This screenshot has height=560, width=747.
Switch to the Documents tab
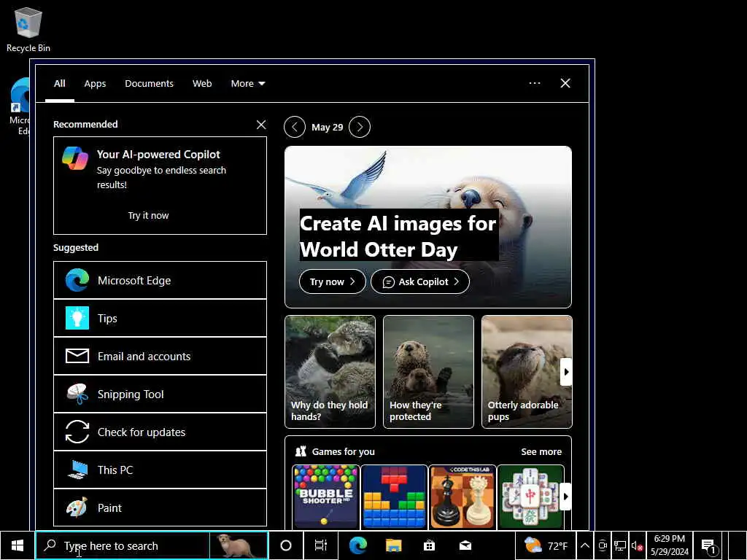click(x=149, y=83)
